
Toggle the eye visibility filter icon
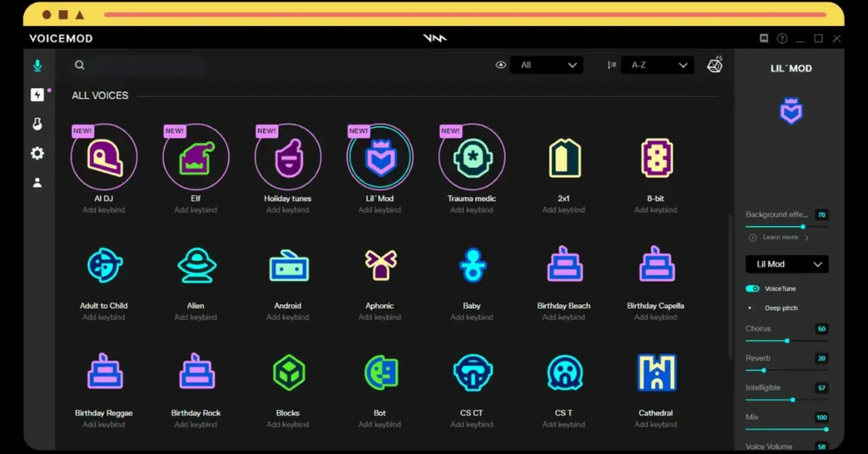(500, 64)
